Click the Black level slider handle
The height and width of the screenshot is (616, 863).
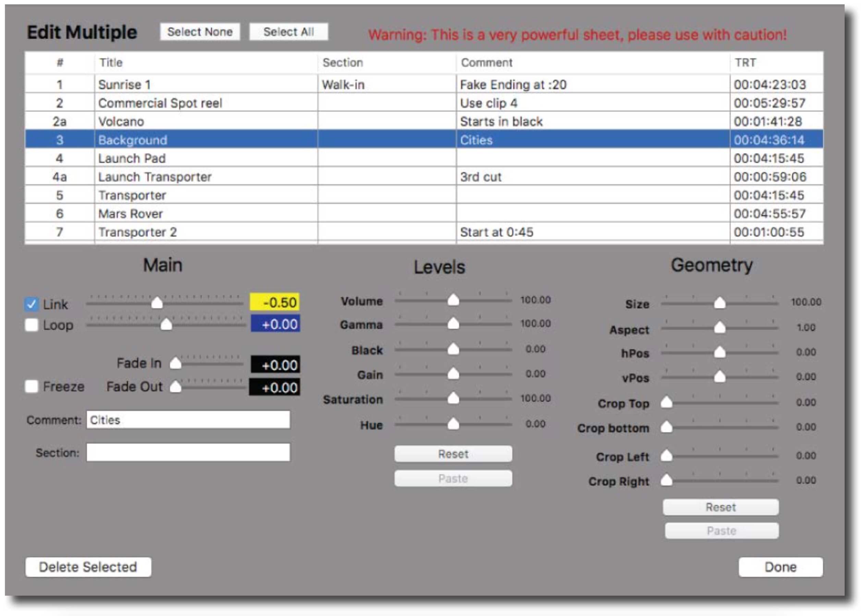pyautogui.click(x=453, y=348)
